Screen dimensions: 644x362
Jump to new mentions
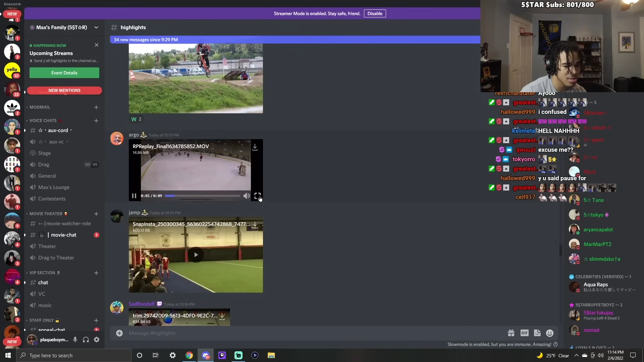click(x=64, y=90)
